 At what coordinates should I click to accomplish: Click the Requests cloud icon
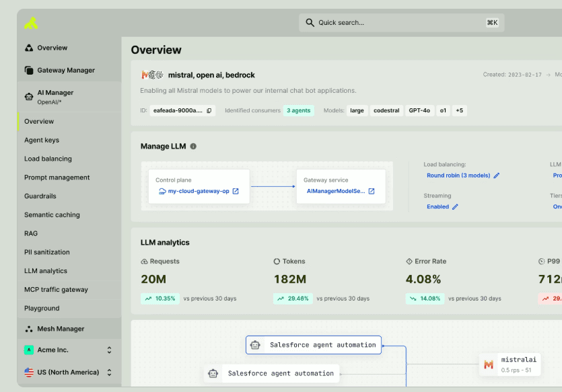click(x=144, y=262)
